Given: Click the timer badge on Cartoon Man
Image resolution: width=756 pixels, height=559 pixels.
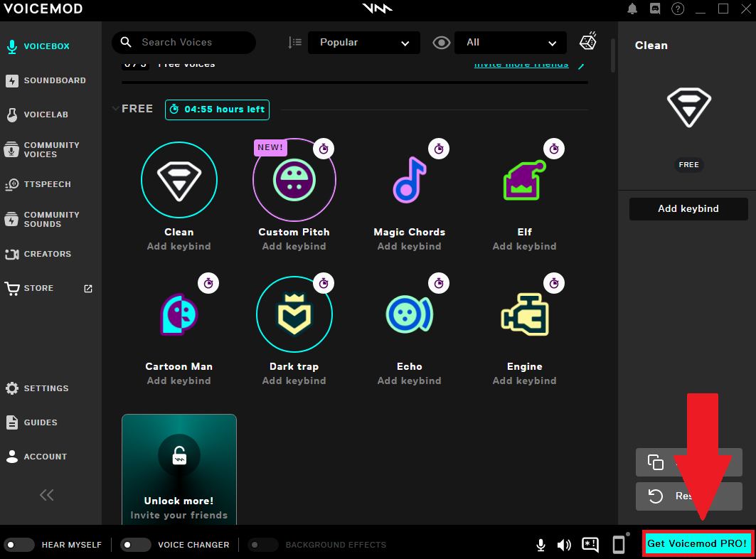Looking at the screenshot, I should click(x=208, y=283).
